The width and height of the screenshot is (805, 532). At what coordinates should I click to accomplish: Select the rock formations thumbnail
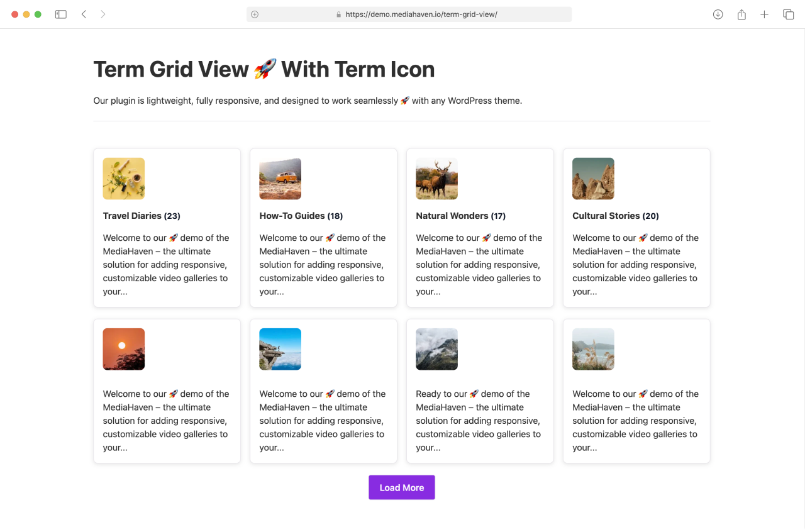pyautogui.click(x=593, y=179)
